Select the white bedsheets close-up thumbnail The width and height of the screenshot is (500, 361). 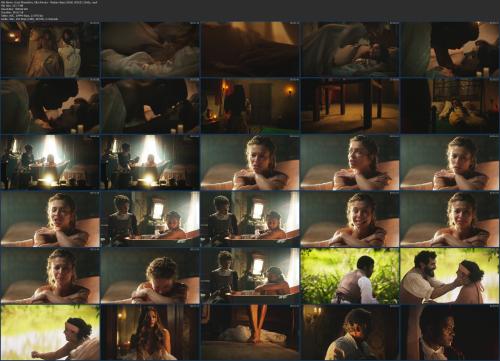coord(150,49)
